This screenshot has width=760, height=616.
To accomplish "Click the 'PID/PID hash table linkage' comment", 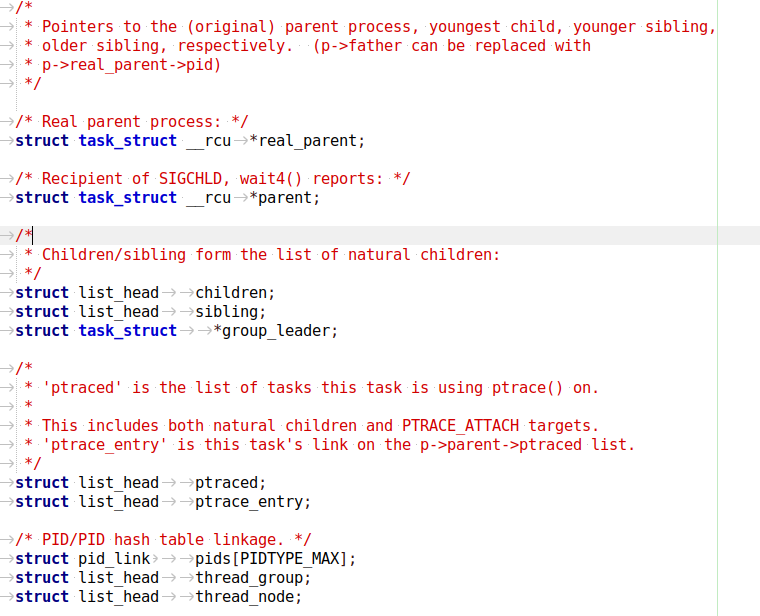I will 163,540.
